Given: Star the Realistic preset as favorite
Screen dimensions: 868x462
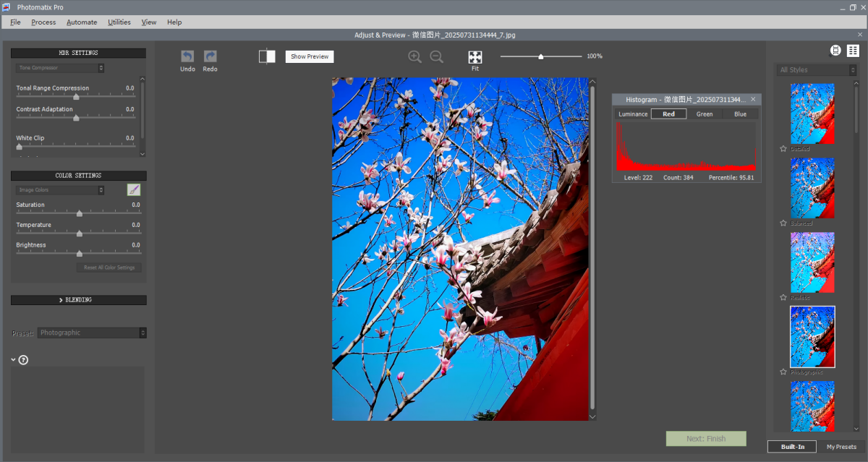Looking at the screenshot, I should point(783,298).
